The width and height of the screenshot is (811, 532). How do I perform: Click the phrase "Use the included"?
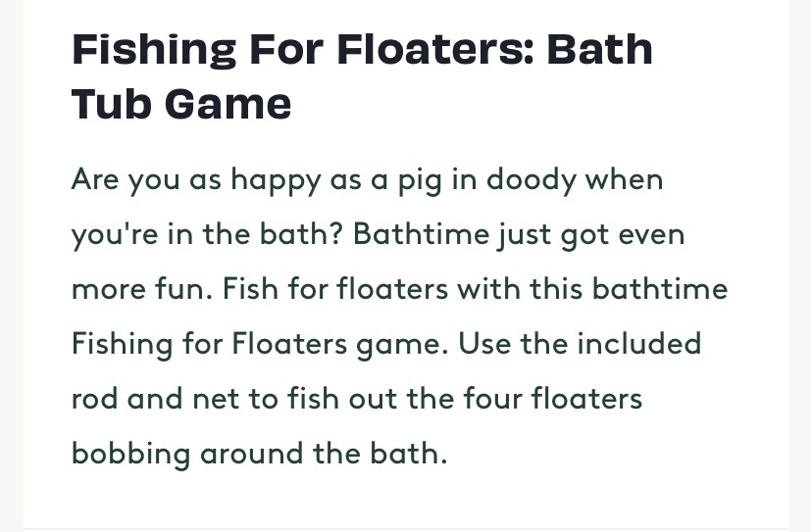click(581, 345)
